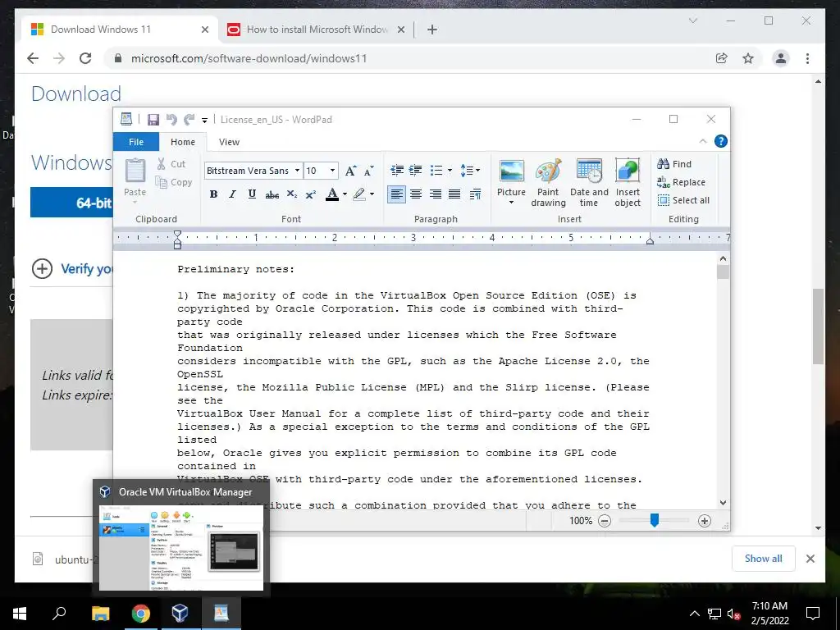Click the Chrome address bar URL
The height and width of the screenshot is (630, 840).
coord(249,58)
